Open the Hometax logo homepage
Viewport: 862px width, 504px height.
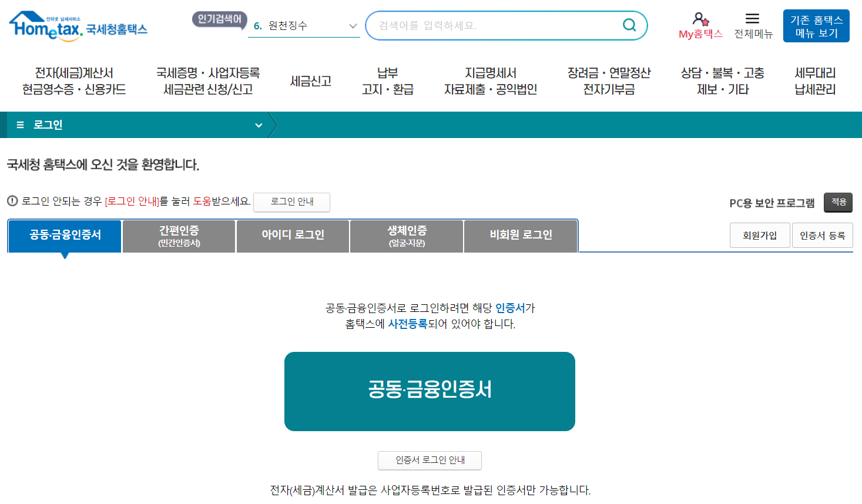pos(78,26)
